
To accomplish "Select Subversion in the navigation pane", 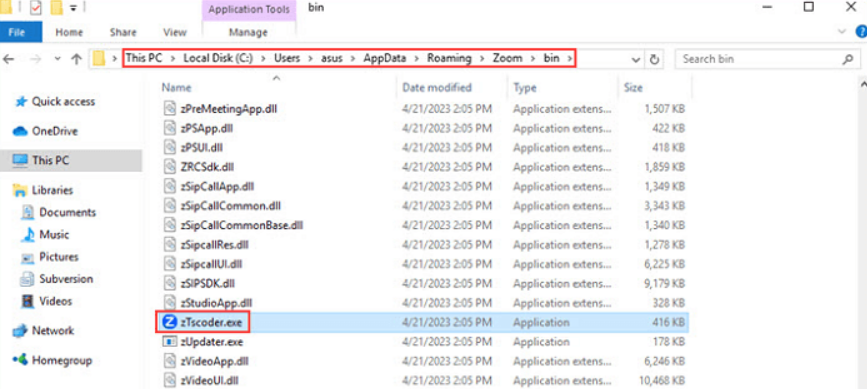I will (x=66, y=279).
